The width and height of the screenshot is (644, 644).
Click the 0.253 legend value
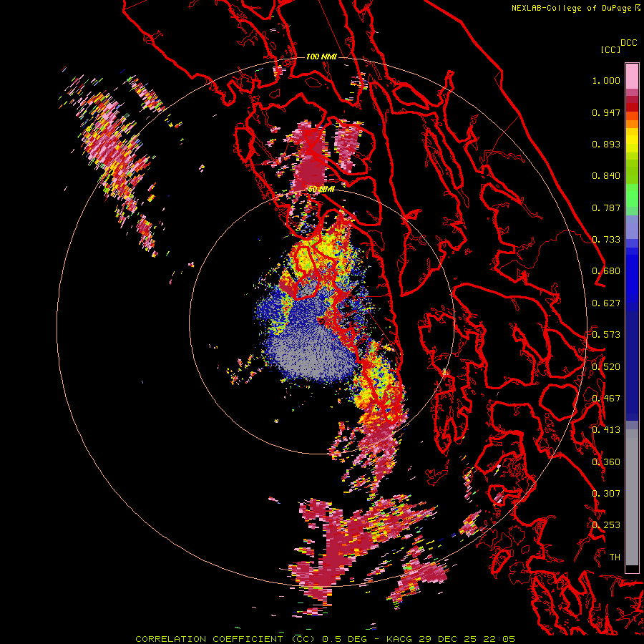coord(606,525)
